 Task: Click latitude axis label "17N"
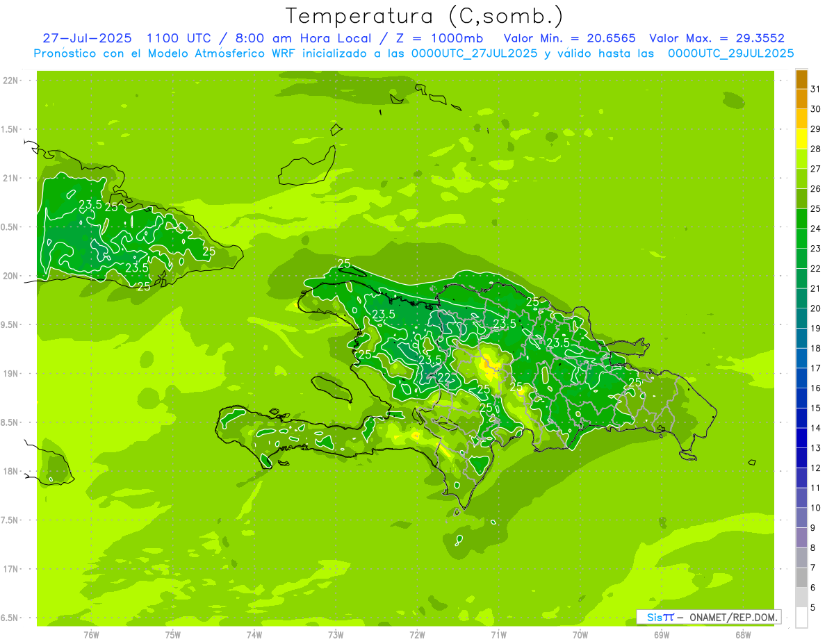[10, 569]
